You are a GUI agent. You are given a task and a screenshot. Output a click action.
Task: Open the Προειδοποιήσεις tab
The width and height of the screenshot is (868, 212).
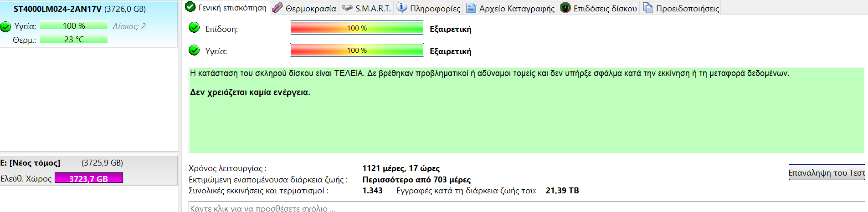(681, 8)
